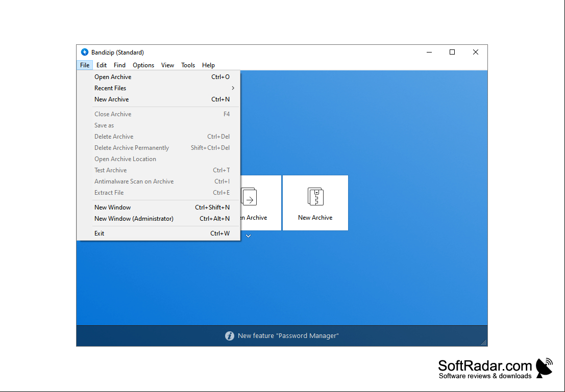Click the greyed Save as entry
565x392 pixels.
[x=159, y=125]
